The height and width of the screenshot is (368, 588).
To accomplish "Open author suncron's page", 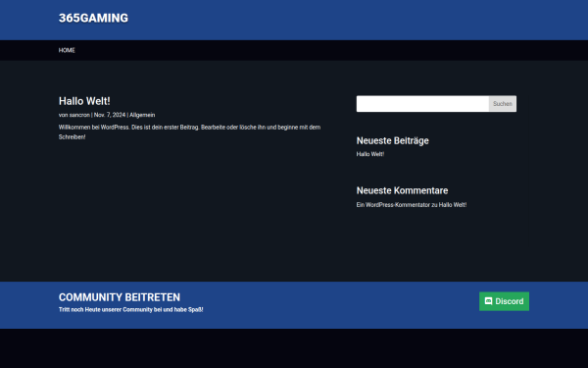I will [x=79, y=115].
